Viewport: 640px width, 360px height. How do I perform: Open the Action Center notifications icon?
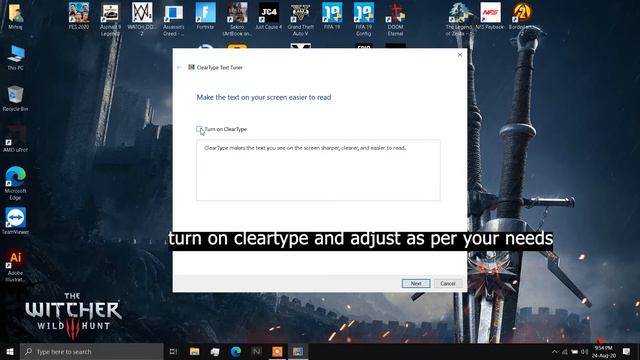[627, 351]
